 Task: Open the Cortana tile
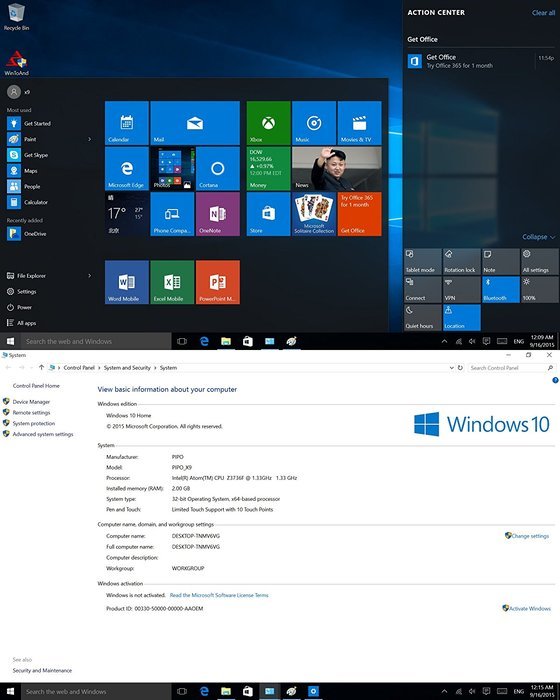218,169
